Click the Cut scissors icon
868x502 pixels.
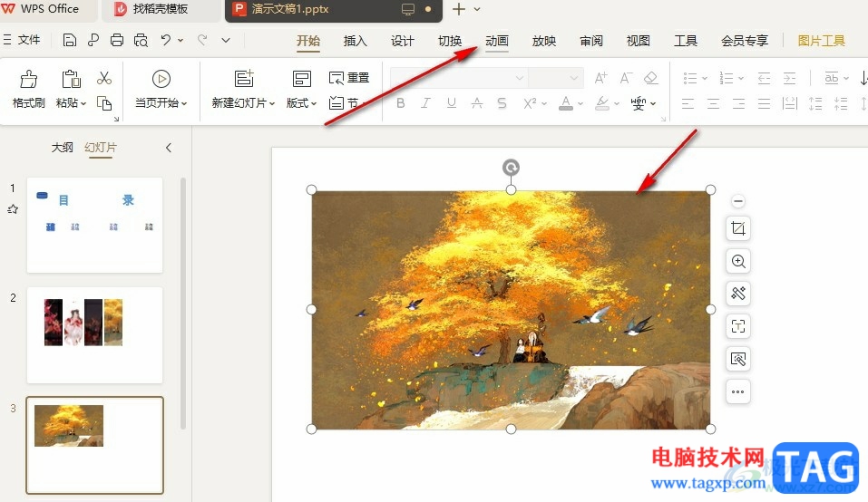[x=104, y=78]
